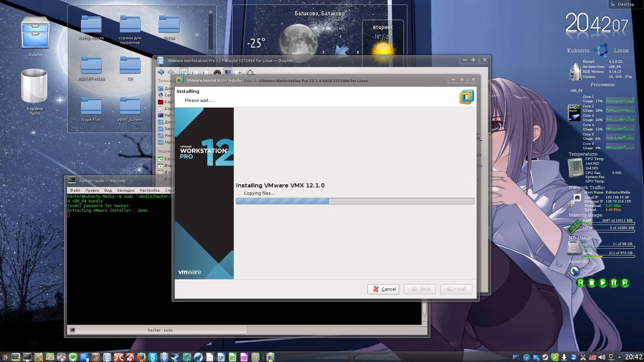Open the C9 folder
This screenshot has width=644, height=362.
click(130, 69)
